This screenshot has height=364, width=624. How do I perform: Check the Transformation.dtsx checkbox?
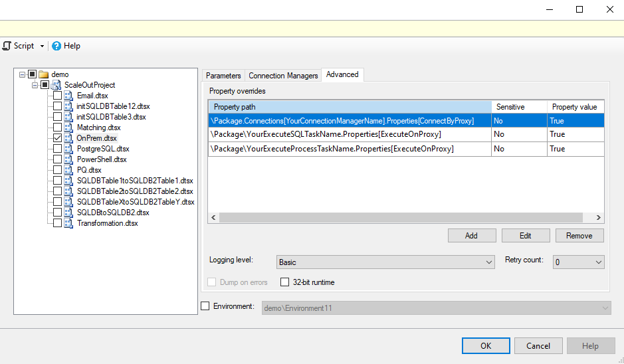pos(57,223)
